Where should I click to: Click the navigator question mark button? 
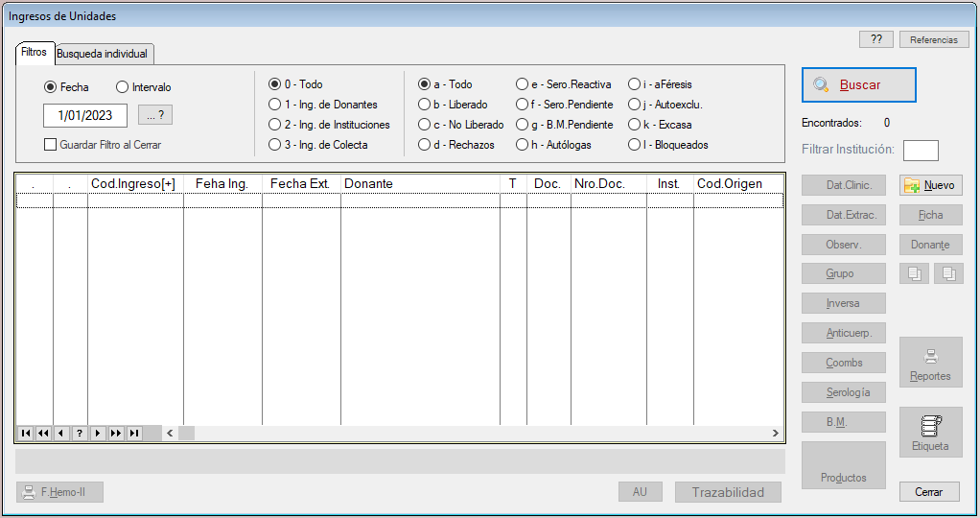click(80, 434)
